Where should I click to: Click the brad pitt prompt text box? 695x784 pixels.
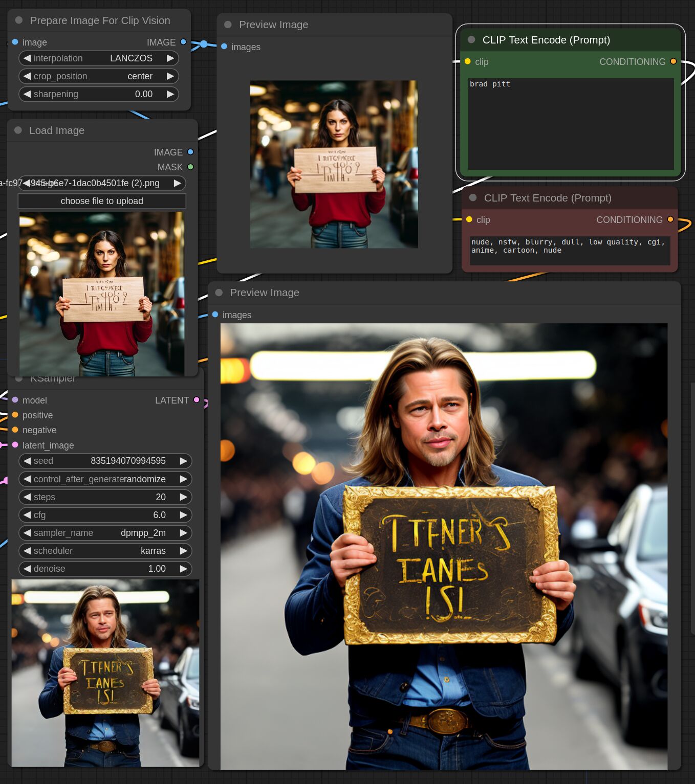point(571,123)
